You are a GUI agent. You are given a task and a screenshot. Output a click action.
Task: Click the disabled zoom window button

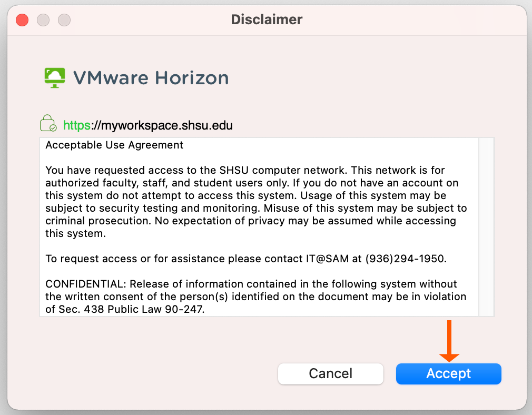click(x=64, y=20)
